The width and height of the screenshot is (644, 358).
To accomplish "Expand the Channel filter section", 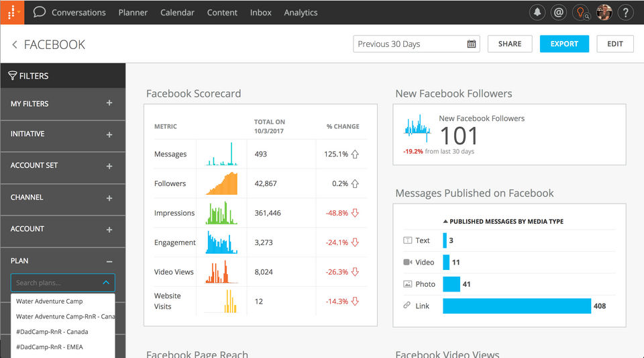I will [109, 198].
